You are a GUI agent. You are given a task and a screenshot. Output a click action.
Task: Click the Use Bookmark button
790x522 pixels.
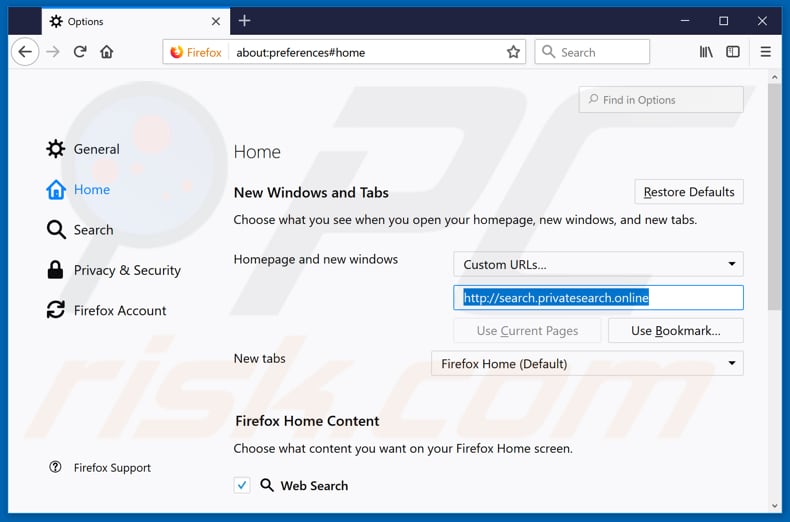tap(676, 331)
